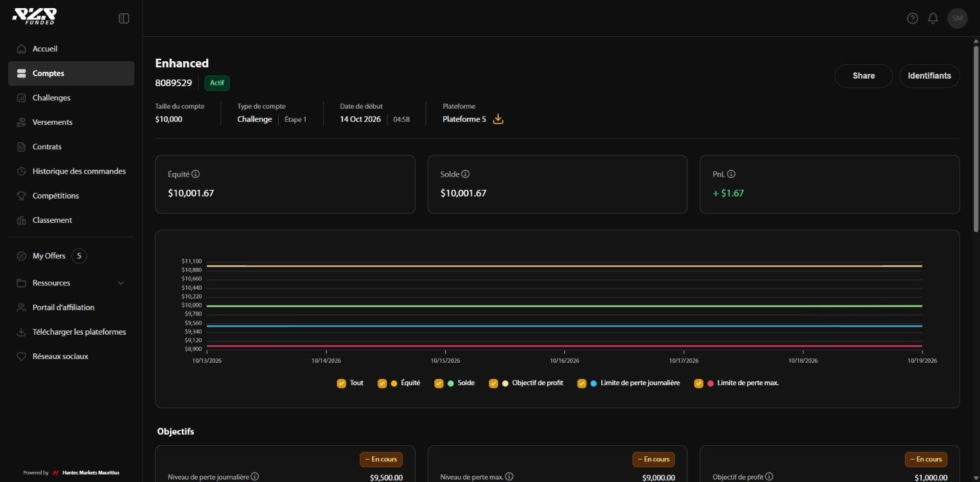Collapse the sidebar panel icon
This screenshot has width=980, height=482.
[124, 19]
